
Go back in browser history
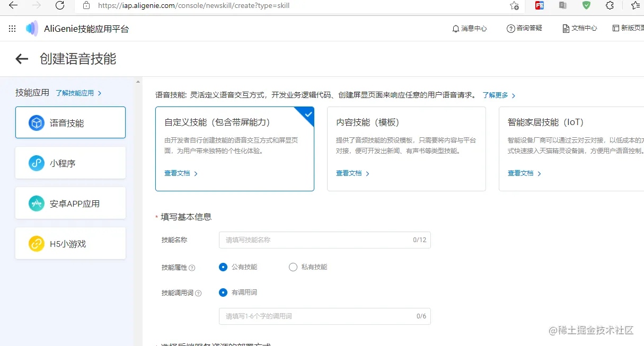pyautogui.click(x=13, y=5)
